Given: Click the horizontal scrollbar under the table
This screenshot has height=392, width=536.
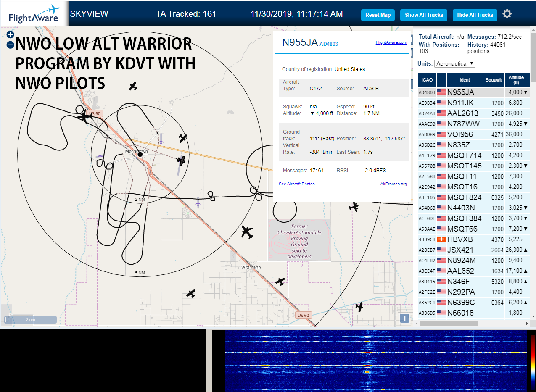Looking at the screenshot, I should pyautogui.click(x=449, y=324).
